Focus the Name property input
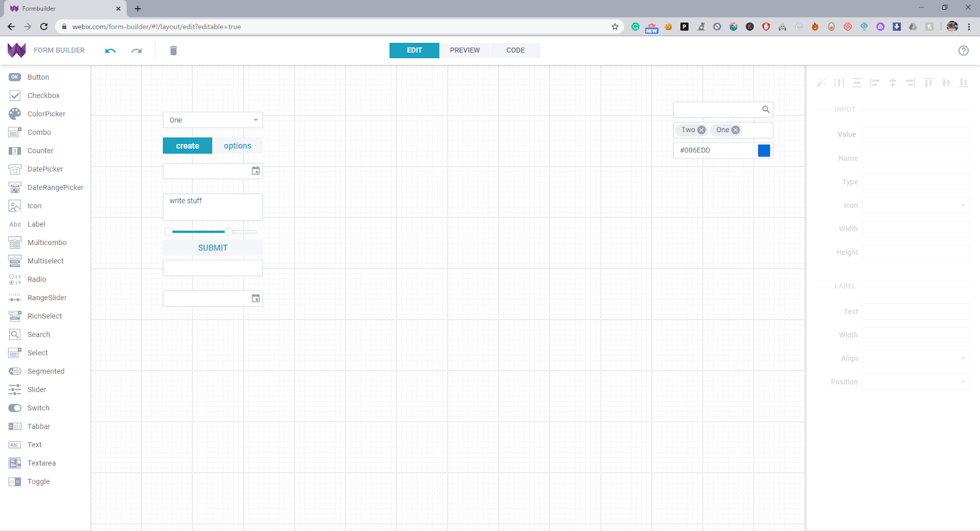 point(916,158)
